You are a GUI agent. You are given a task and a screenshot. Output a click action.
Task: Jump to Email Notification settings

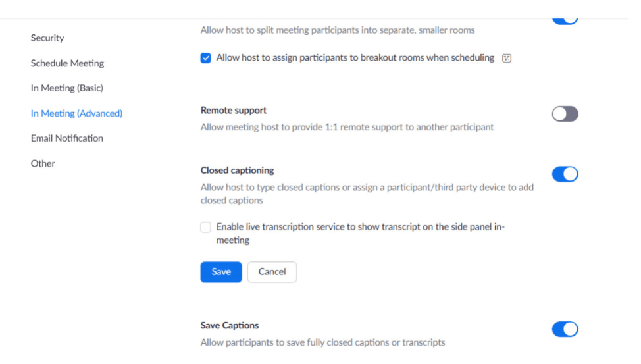point(67,138)
